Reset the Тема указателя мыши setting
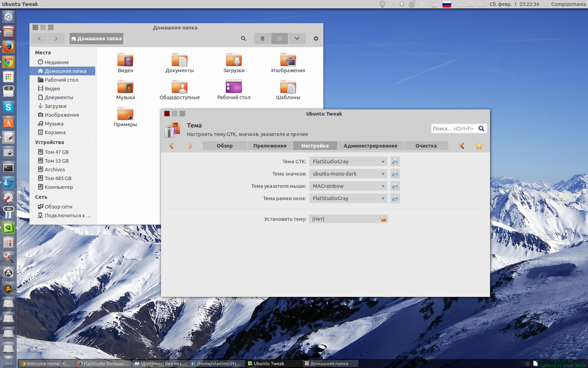The width and height of the screenshot is (588, 368). 395,186
